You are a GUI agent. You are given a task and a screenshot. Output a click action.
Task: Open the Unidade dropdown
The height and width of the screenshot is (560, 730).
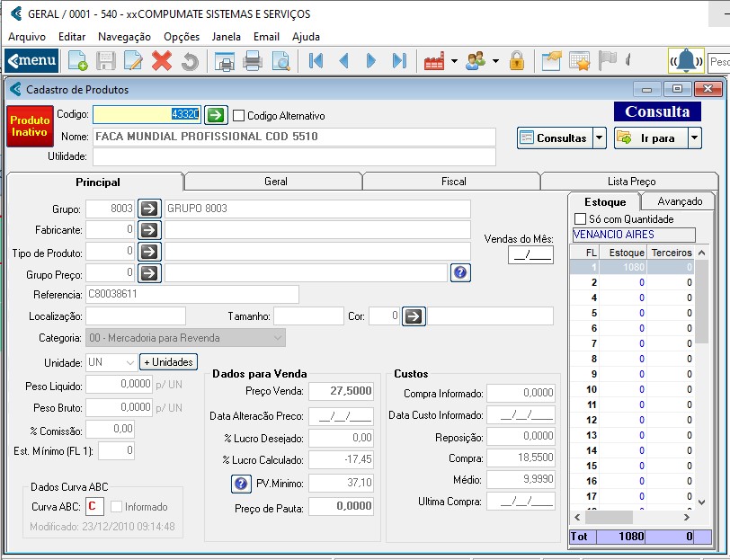pos(129,362)
